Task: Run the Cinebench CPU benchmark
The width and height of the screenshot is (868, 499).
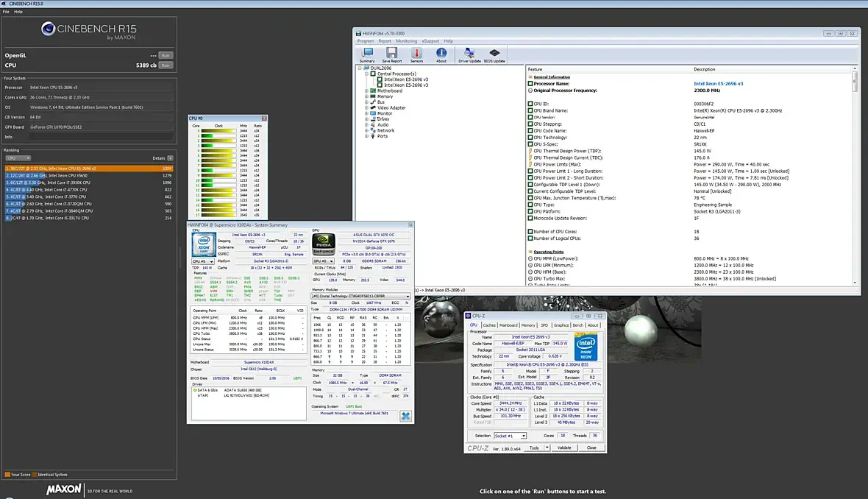Action: click(166, 66)
